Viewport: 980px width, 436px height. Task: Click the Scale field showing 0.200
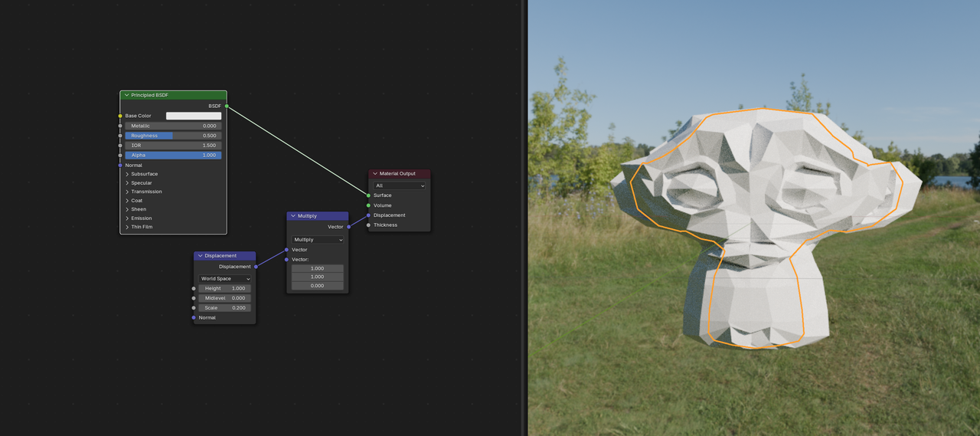224,308
